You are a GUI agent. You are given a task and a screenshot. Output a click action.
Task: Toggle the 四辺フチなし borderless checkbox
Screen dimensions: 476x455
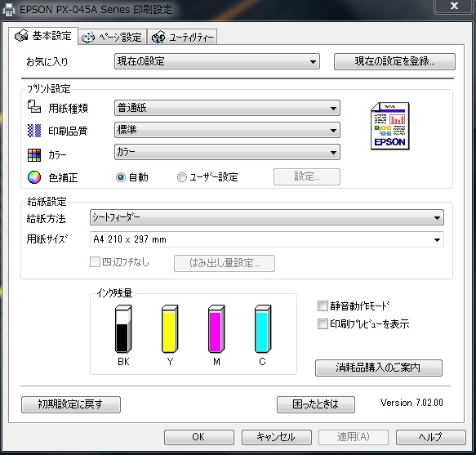coord(95,262)
